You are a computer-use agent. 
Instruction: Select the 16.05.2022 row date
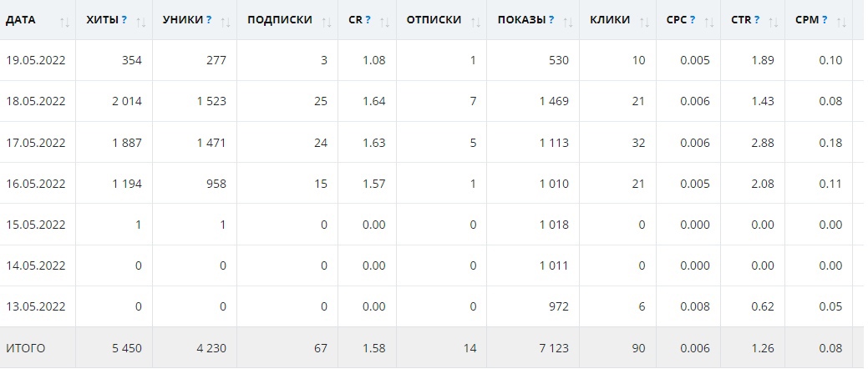pyautogui.click(x=36, y=184)
